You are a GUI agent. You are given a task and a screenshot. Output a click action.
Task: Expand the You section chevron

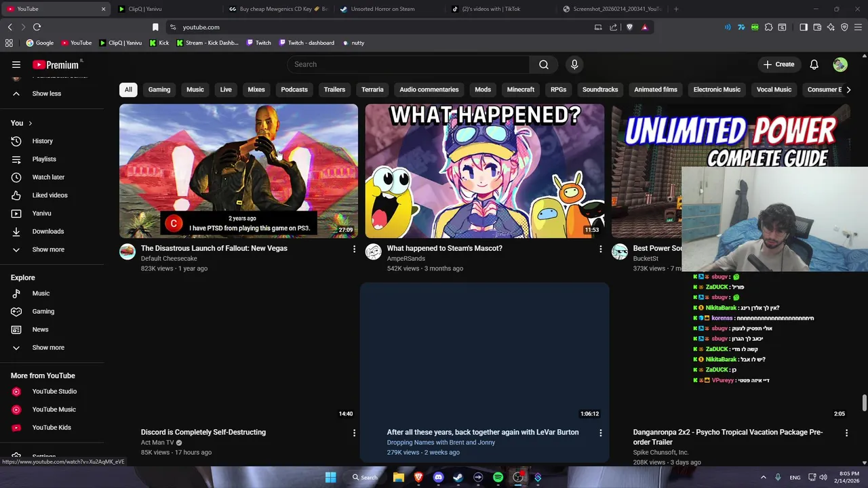click(x=30, y=123)
